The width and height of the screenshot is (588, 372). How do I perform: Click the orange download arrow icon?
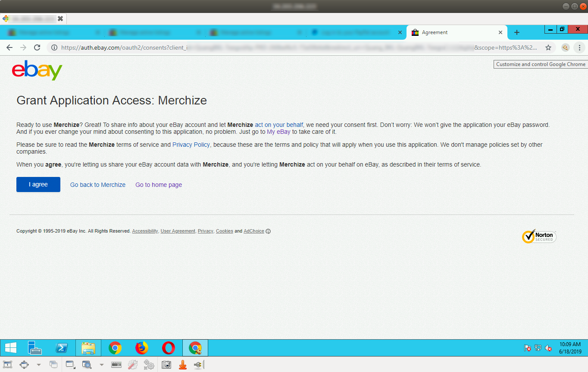coord(183,365)
